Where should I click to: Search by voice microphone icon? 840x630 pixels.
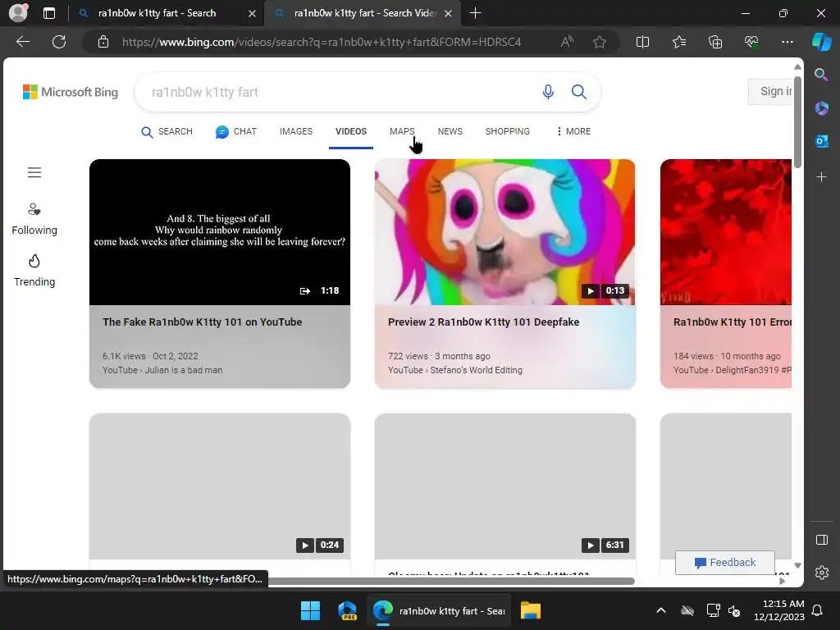click(548, 92)
